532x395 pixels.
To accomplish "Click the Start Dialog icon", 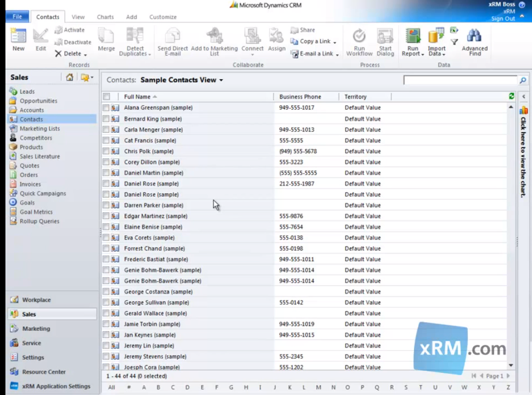I will [x=385, y=36].
